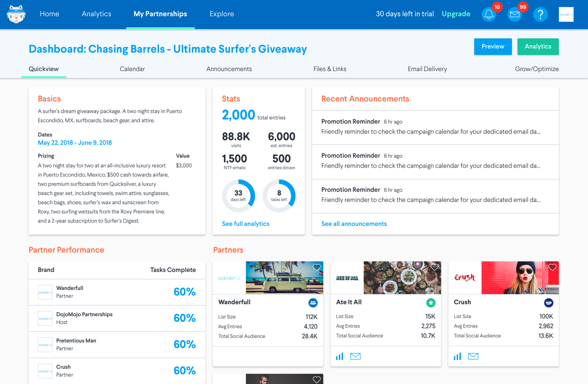The width and height of the screenshot is (588, 384).
Task: Favorite the Wanderfull partner card heart
Action: click(317, 267)
